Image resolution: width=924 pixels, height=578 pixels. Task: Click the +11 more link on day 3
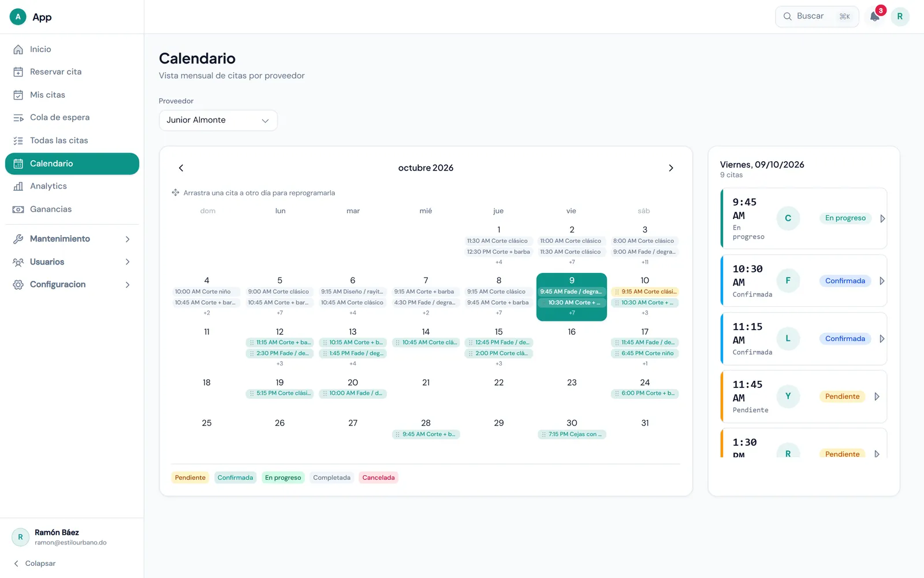[x=645, y=262]
